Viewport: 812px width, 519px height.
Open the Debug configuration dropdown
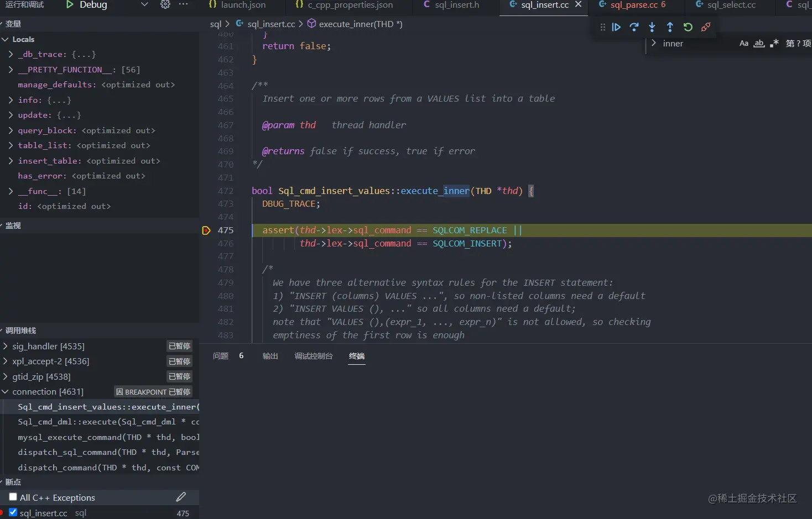[x=144, y=4]
